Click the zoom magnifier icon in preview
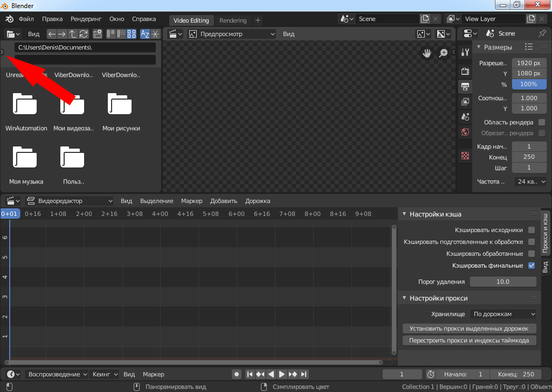The image size is (552, 392). coord(443,53)
